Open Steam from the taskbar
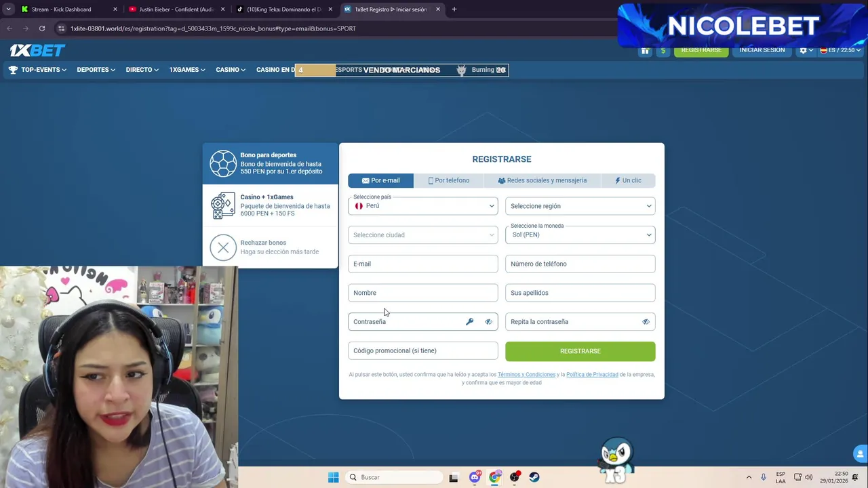Viewport: 868px width, 488px height. pos(534,477)
